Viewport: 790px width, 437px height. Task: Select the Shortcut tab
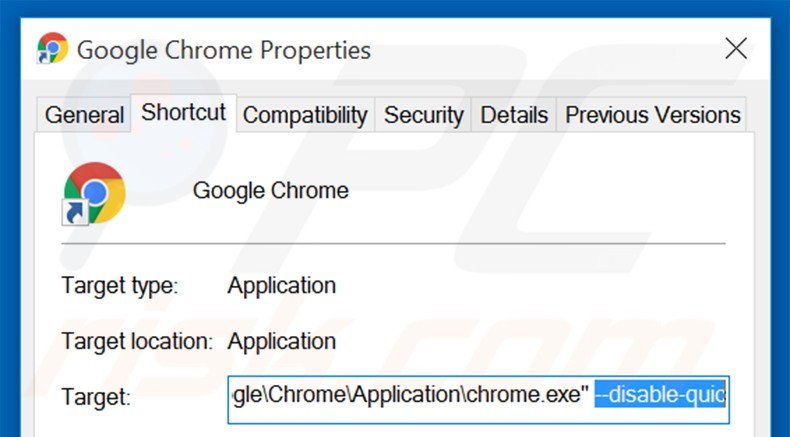[x=184, y=113]
